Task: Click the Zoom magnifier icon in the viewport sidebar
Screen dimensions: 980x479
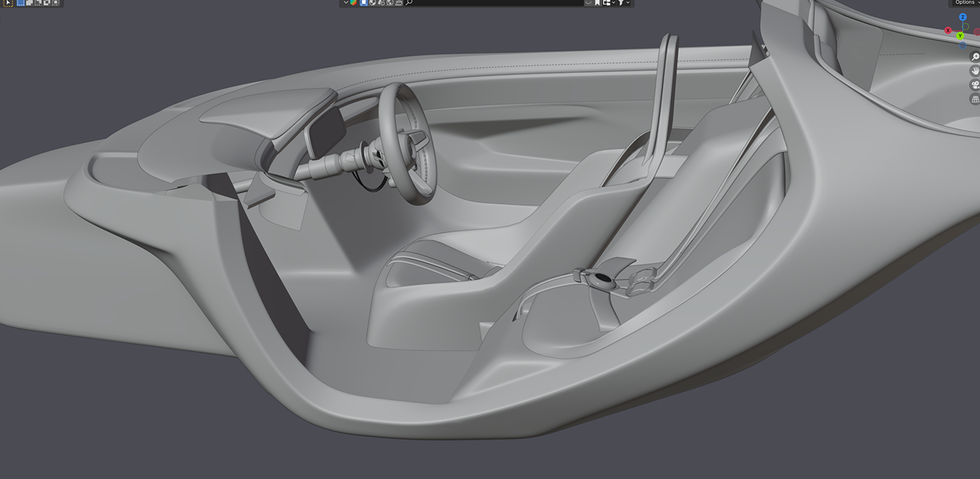Action: point(974,57)
